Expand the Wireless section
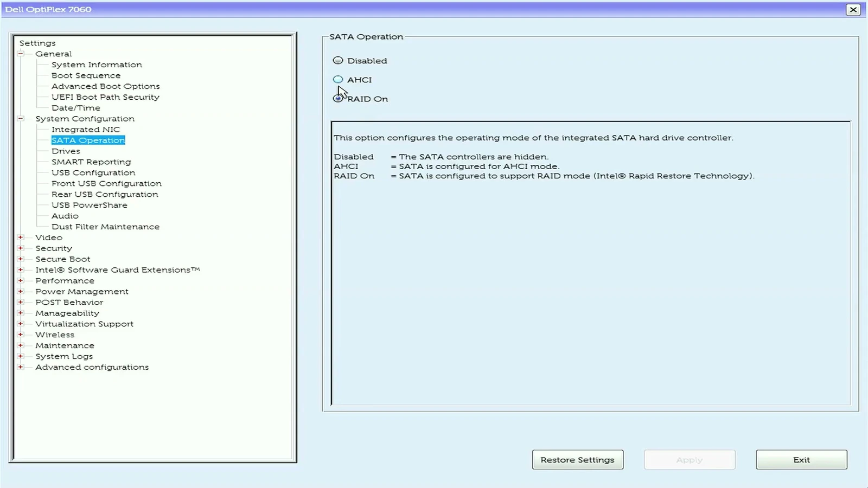Image resolution: width=868 pixels, height=488 pixels. [21, 335]
